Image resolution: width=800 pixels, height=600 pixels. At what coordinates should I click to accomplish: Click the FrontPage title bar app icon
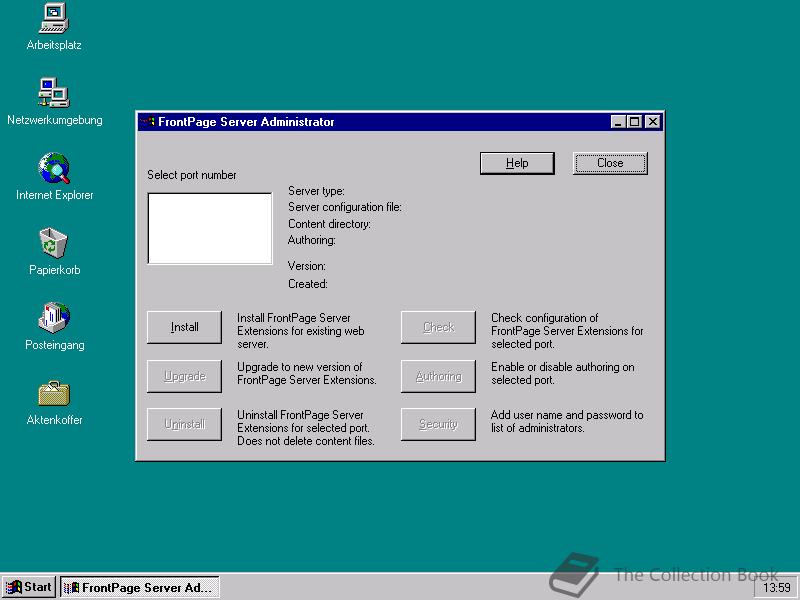point(148,122)
